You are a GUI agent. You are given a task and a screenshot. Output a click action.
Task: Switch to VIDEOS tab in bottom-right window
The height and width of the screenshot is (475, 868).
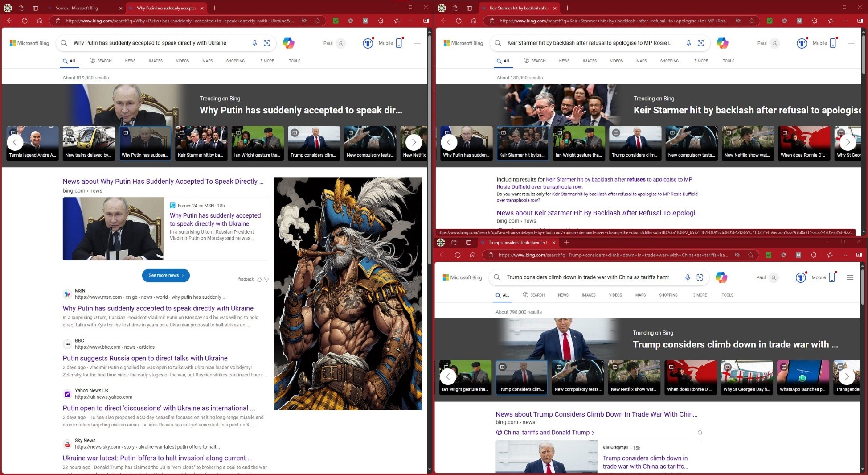click(615, 295)
